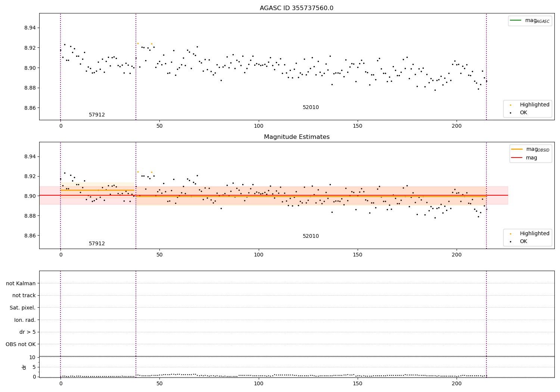Viewport: 560px width, 392px height.
Task: Click the 8.90 tick in Magnitude Estimates plot
Action: 29,196
